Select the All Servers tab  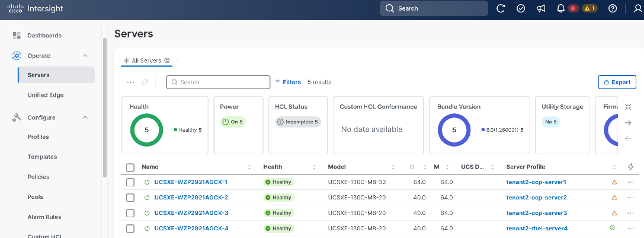pos(146,61)
